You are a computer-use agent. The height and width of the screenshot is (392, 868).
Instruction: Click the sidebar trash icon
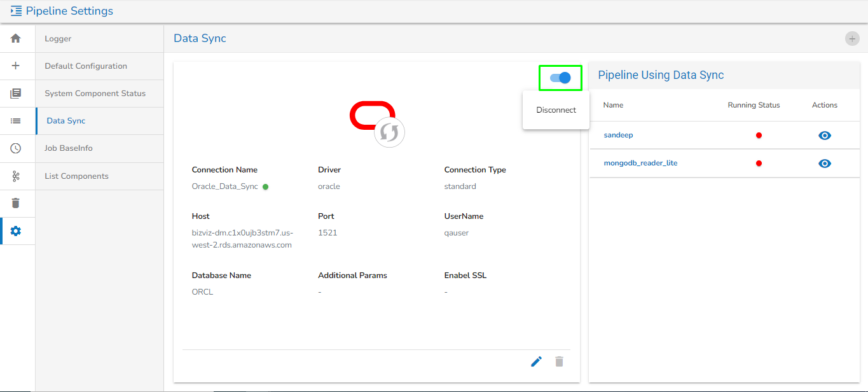[x=16, y=203]
